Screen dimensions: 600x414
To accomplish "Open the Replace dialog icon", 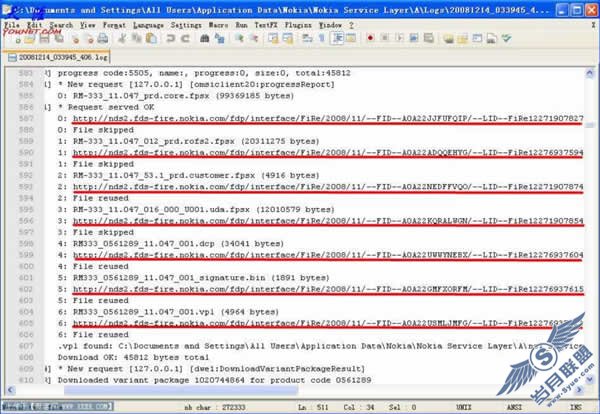I will click(220, 39).
